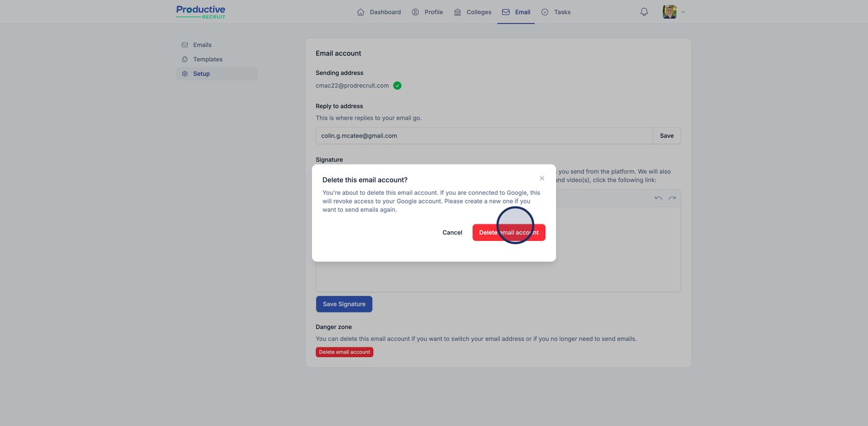The height and width of the screenshot is (426, 868).
Task: Click the green verified checkmark icon
Action: [397, 86]
